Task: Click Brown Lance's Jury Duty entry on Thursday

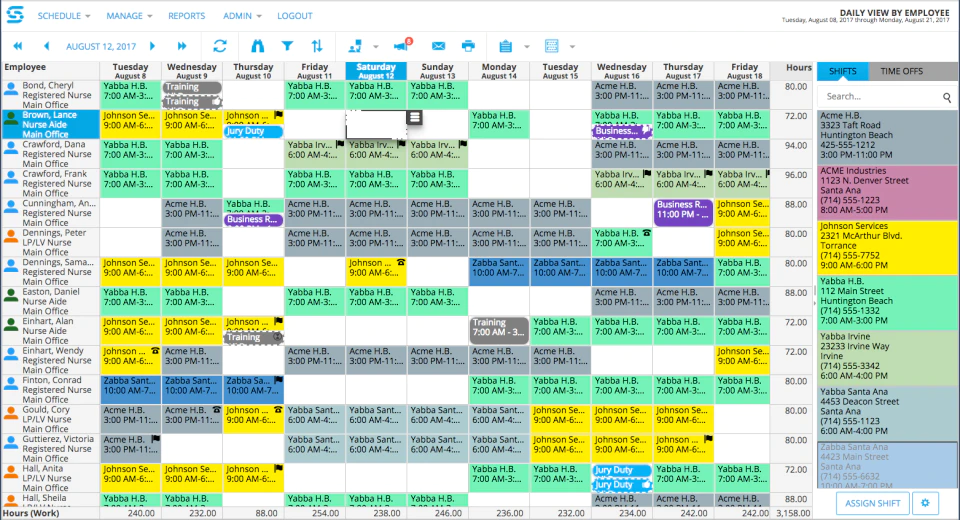Action: click(253, 131)
